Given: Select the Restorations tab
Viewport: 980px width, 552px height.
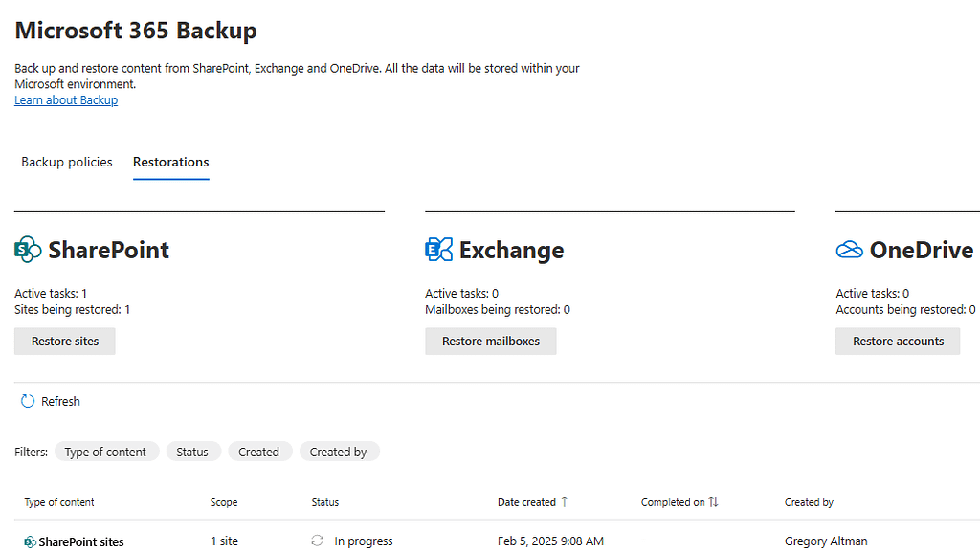Looking at the screenshot, I should point(170,162).
